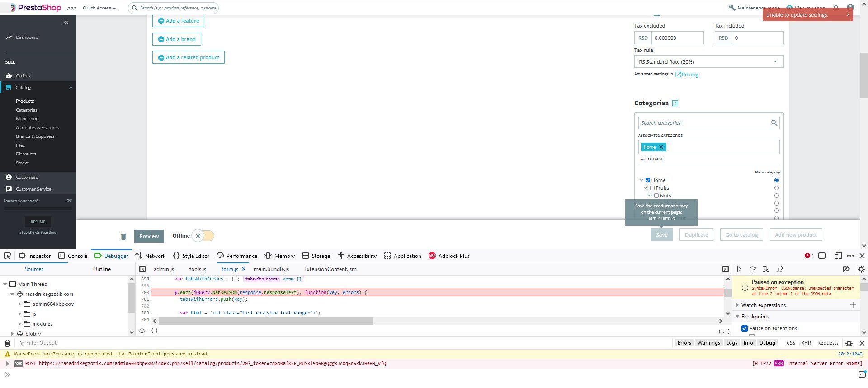Image resolution: width=868 pixels, height=388 pixels.
Task: Click the Preview button
Action: click(149, 236)
